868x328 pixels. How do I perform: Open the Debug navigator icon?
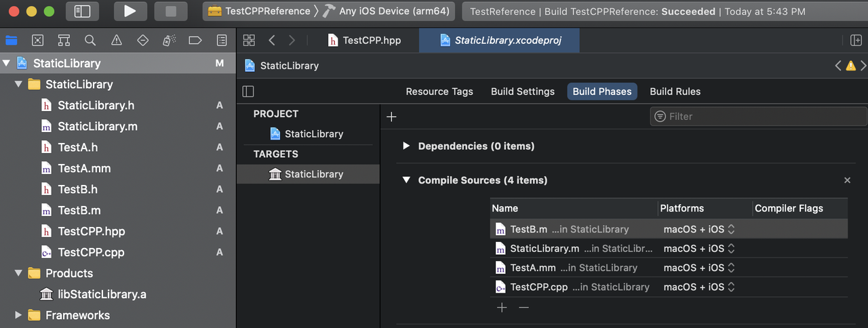point(169,41)
